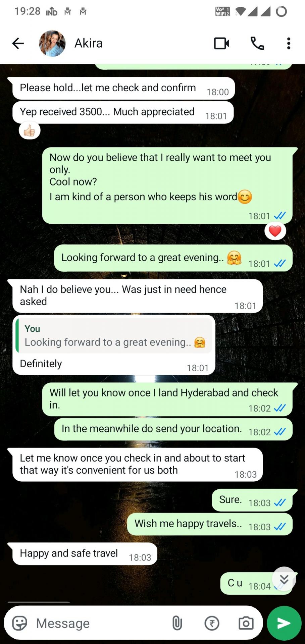
Task: Select the 'Wish me happy travels..' message
Action: [210, 524]
